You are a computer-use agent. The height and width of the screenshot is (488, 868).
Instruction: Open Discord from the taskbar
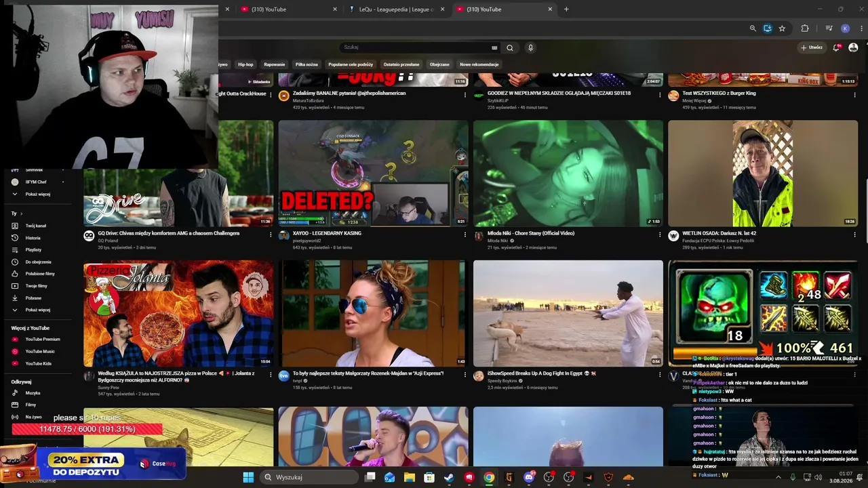coord(529,477)
